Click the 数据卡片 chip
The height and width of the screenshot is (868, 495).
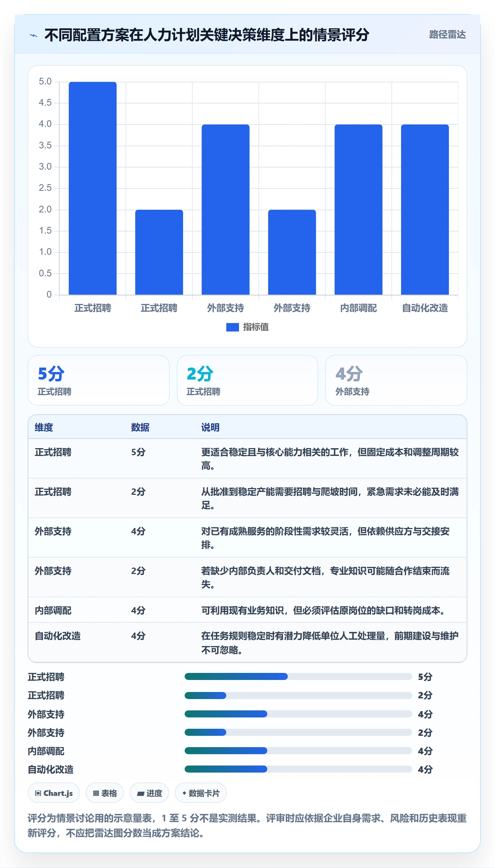(201, 793)
